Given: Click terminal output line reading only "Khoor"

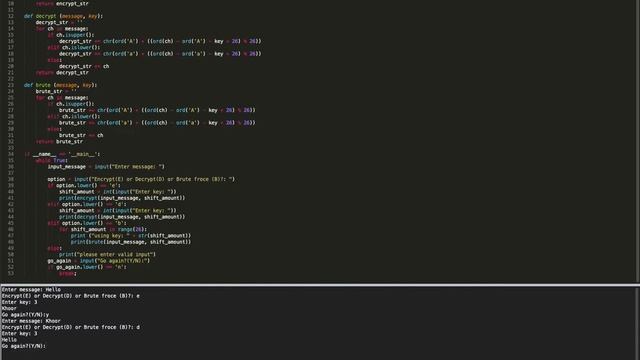Looking at the screenshot, I should tap(9, 309).
